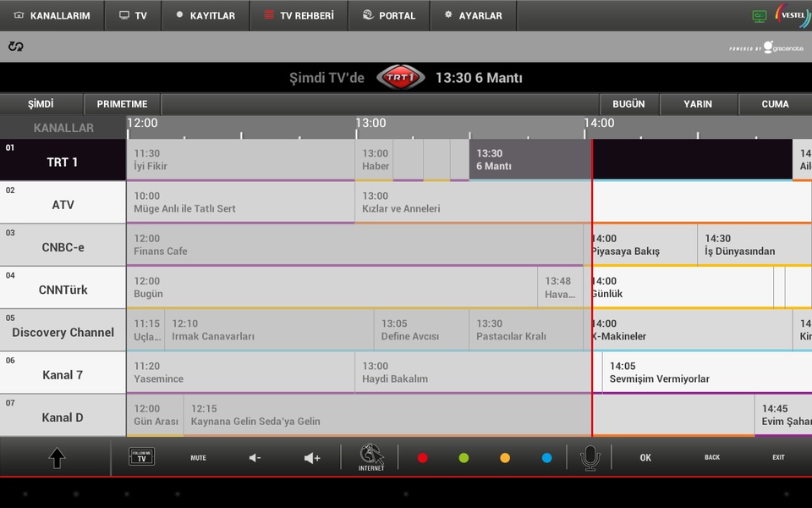Select the Bugün day button
The width and height of the screenshot is (812, 508).
tap(628, 104)
